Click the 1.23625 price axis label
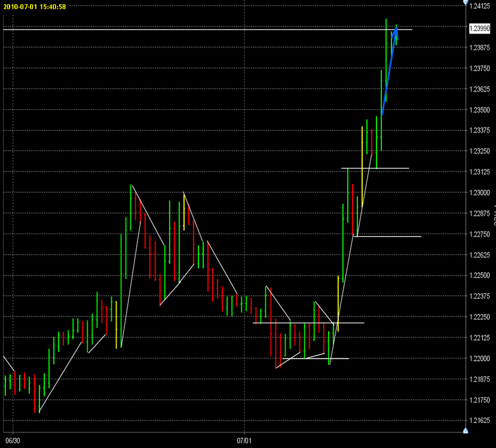 [479, 89]
